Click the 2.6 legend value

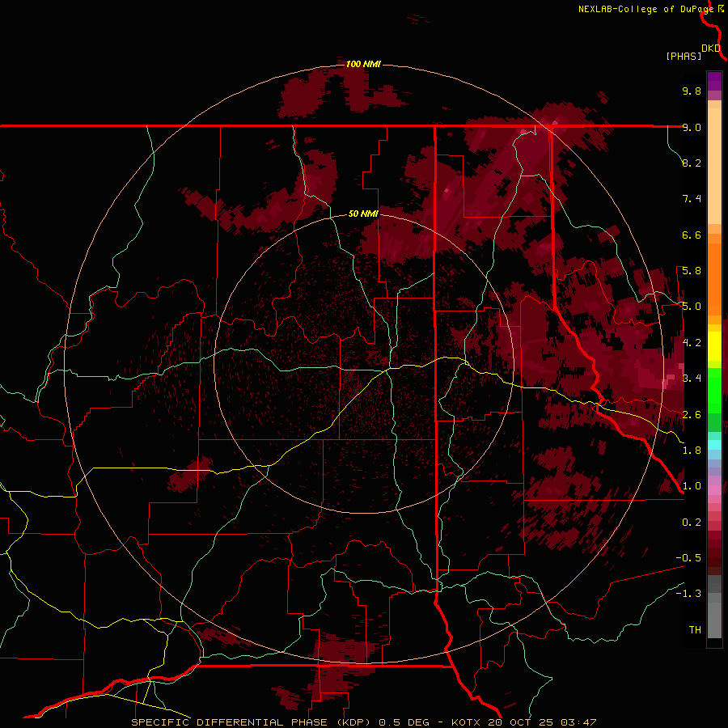tap(692, 415)
